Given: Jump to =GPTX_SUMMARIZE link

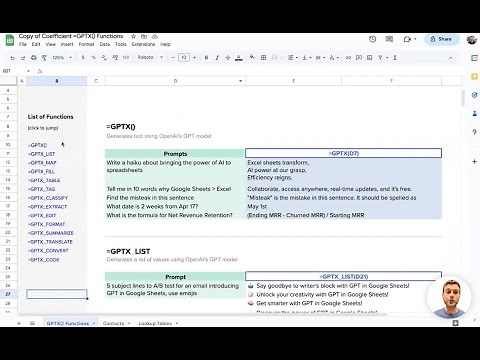Looking at the screenshot, I should click(x=51, y=233).
